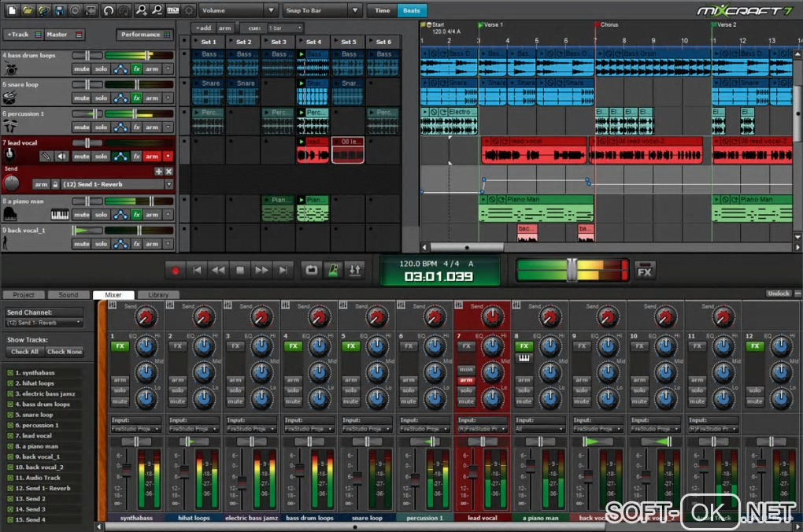Enable the loop playback mode icon
803x532 pixels.
click(x=312, y=270)
